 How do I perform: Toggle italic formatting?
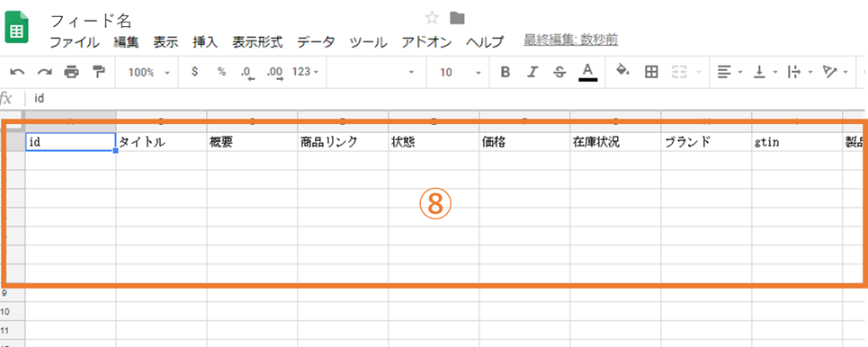(x=532, y=72)
